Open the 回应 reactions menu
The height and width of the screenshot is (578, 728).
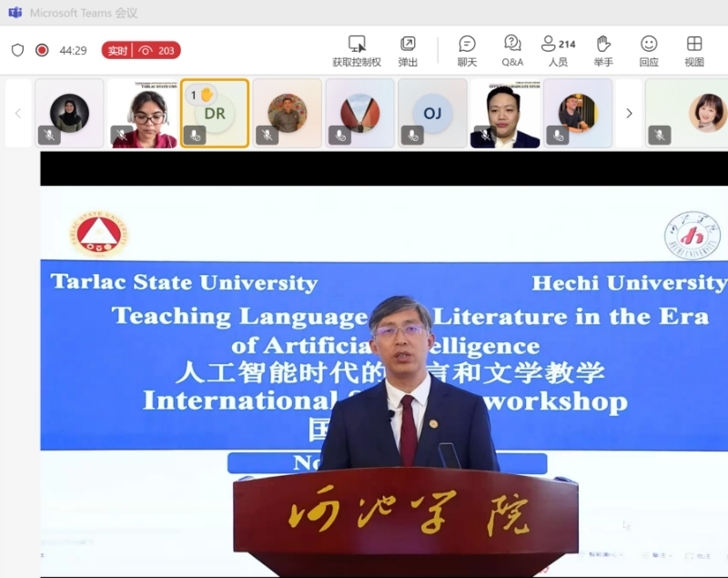649,44
